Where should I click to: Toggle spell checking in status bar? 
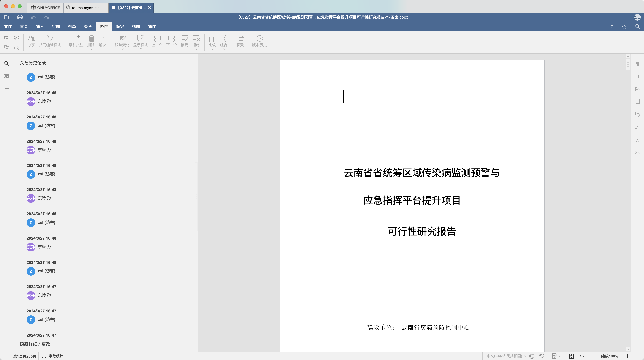[541, 356]
